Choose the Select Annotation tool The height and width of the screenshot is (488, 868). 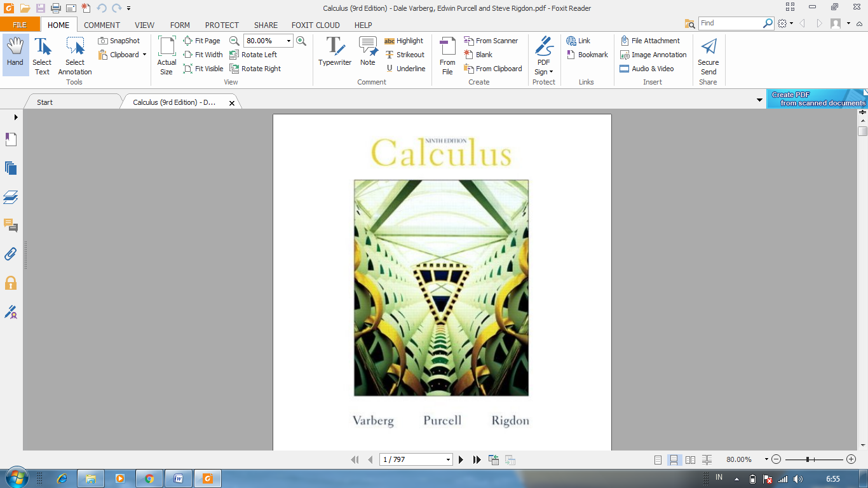click(75, 55)
